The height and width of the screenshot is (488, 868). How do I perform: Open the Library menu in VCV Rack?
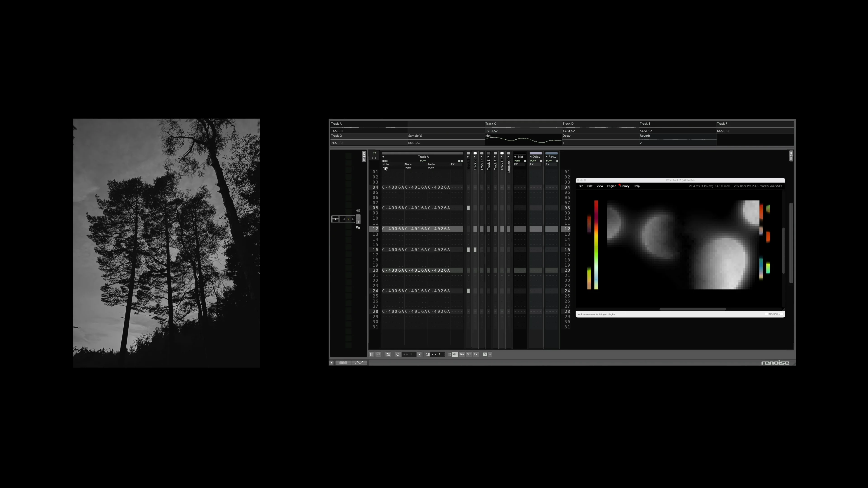pyautogui.click(x=625, y=186)
